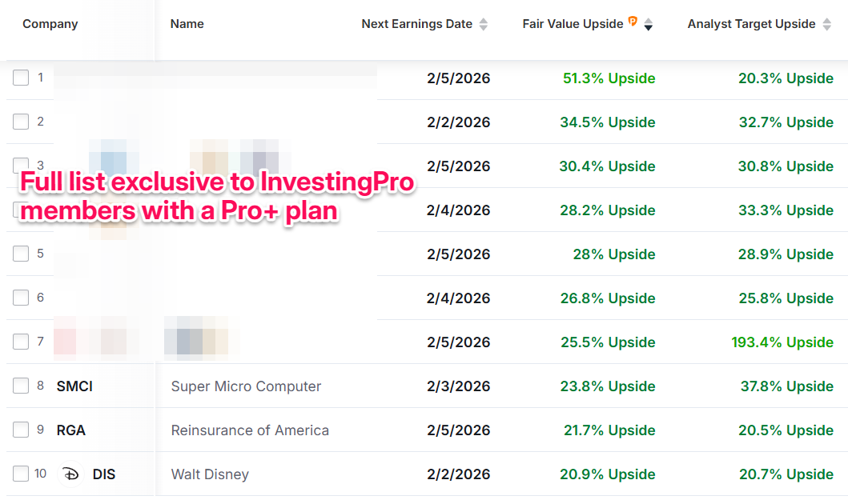The height and width of the screenshot is (504, 848).
Task: Click the orange Pro badge on Fair Value Upside
Action: [633, 22]
